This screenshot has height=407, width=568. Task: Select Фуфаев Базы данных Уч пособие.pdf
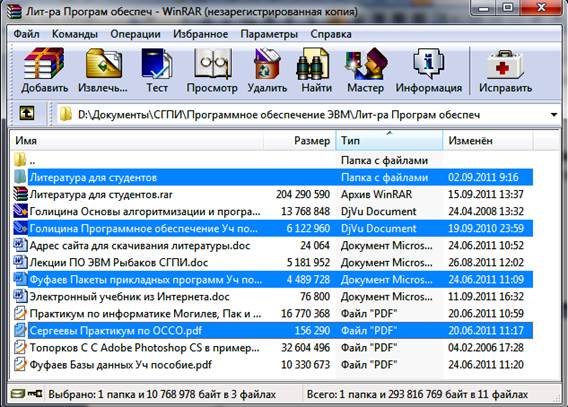click(121, 365)
